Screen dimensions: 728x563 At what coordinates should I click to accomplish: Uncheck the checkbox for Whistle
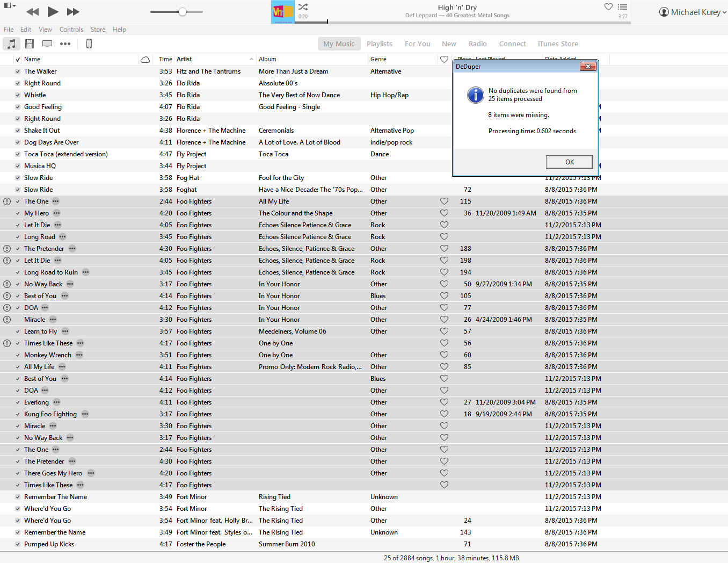pyautogui.click(x=18, y=95)
